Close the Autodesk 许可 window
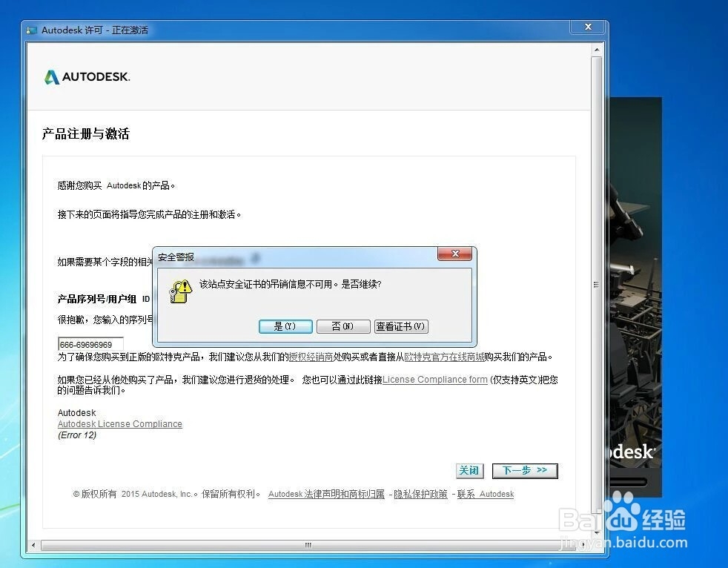This screenshot has width=728, height=568. click(588, 27)
